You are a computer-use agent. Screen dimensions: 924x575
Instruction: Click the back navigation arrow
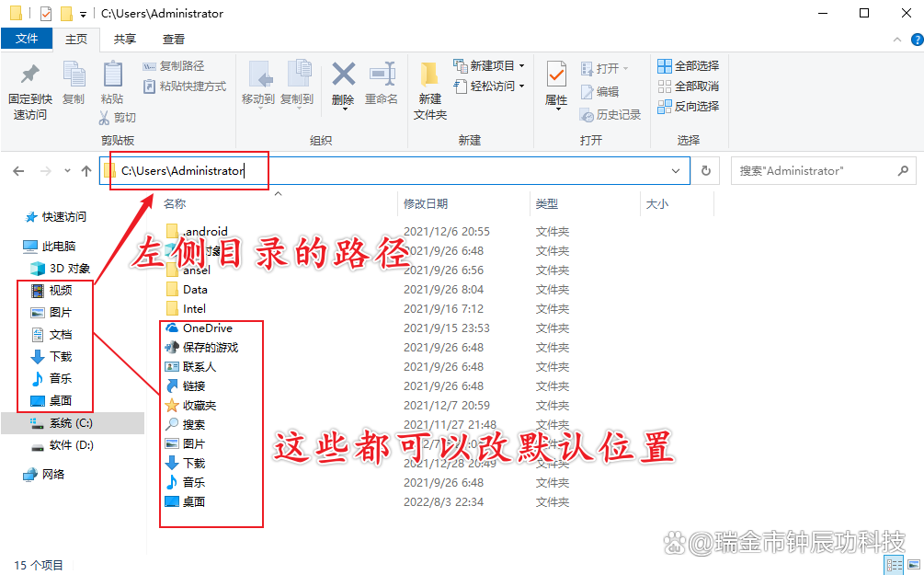click(x=19, y=171)
